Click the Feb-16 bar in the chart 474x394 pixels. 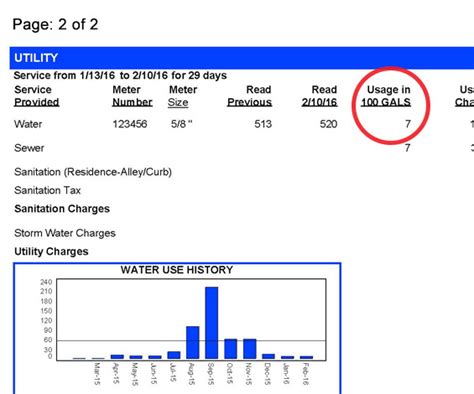[x=306, y=357]
